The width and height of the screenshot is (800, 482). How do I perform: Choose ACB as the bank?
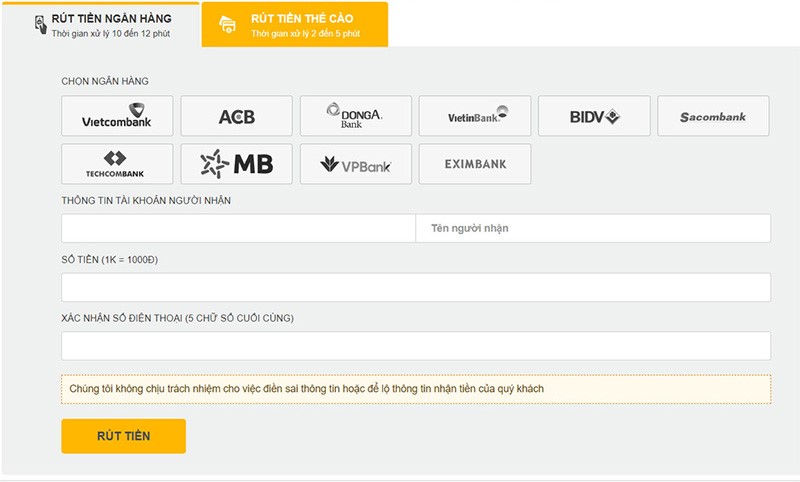[236, 116]
